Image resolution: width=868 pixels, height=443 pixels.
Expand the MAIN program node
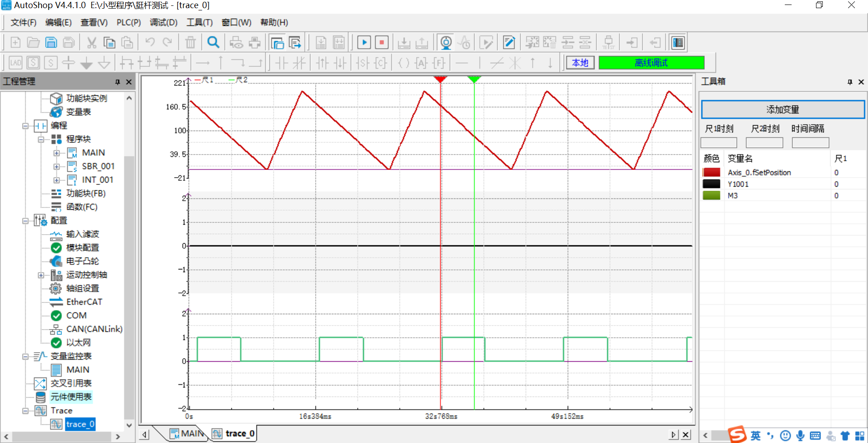point(57,153)
